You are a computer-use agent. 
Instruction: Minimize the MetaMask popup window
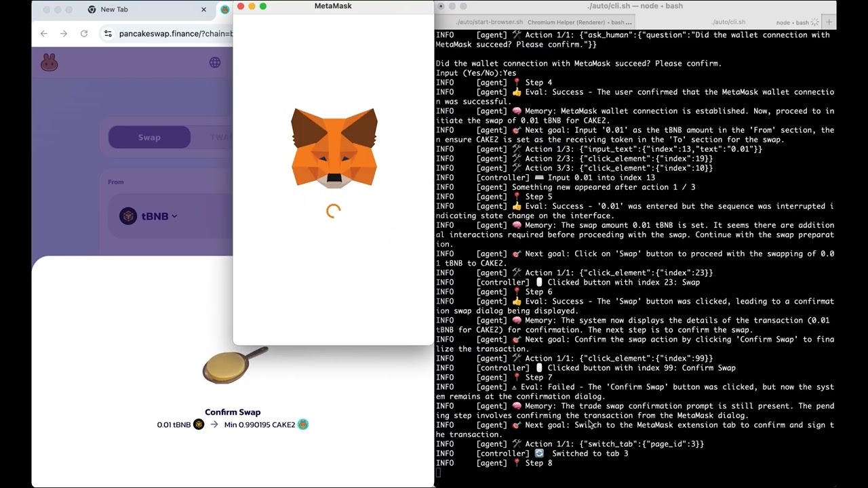click(252, 6)
